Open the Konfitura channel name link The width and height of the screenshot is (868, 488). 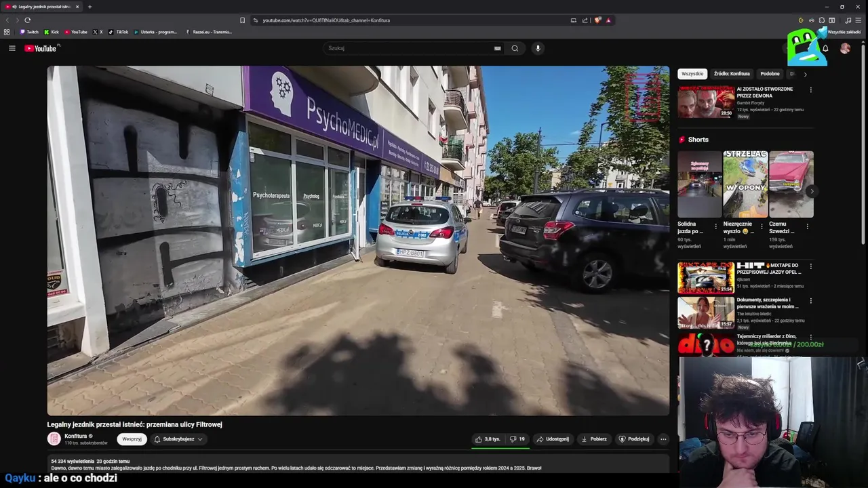click(76, 436)
